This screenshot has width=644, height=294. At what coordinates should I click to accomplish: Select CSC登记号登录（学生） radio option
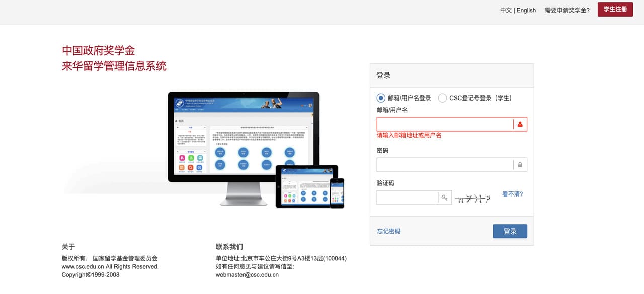click(442, 98)
